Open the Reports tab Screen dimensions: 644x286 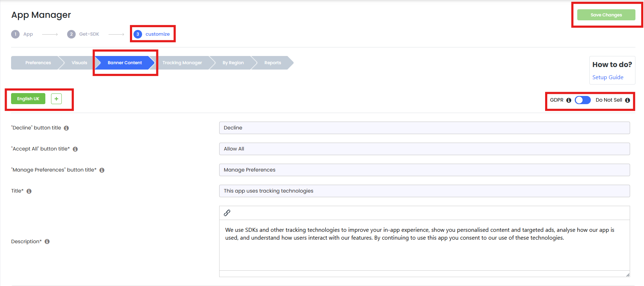coord(273,63)
